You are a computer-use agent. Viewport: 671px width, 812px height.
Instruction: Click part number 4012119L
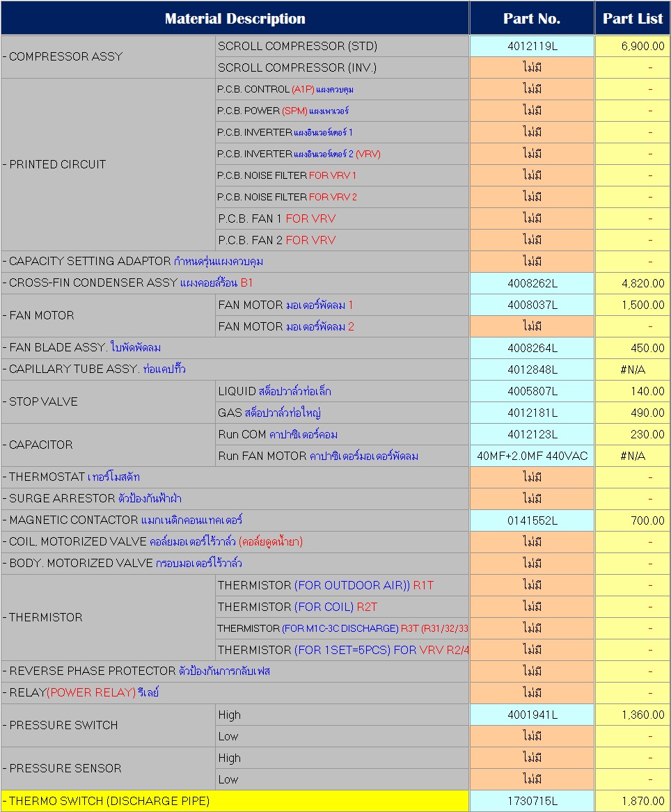(532, 46)
